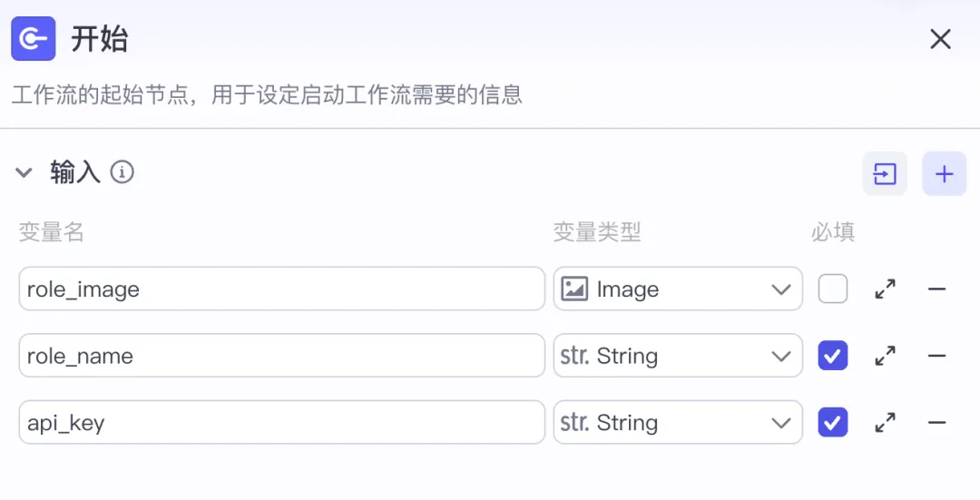Uncheck required for role_name
The image size is (980, 500).
click(832, 356)
